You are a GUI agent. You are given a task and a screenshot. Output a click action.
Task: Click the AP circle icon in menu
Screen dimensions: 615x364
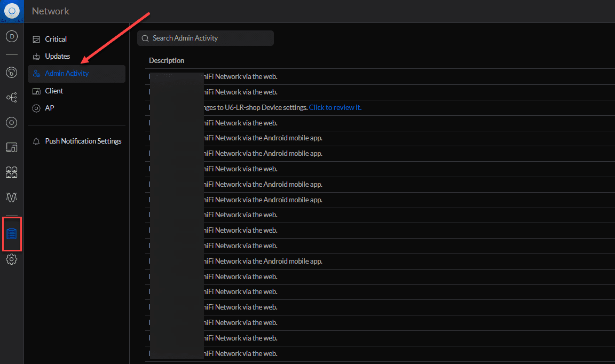36,108
